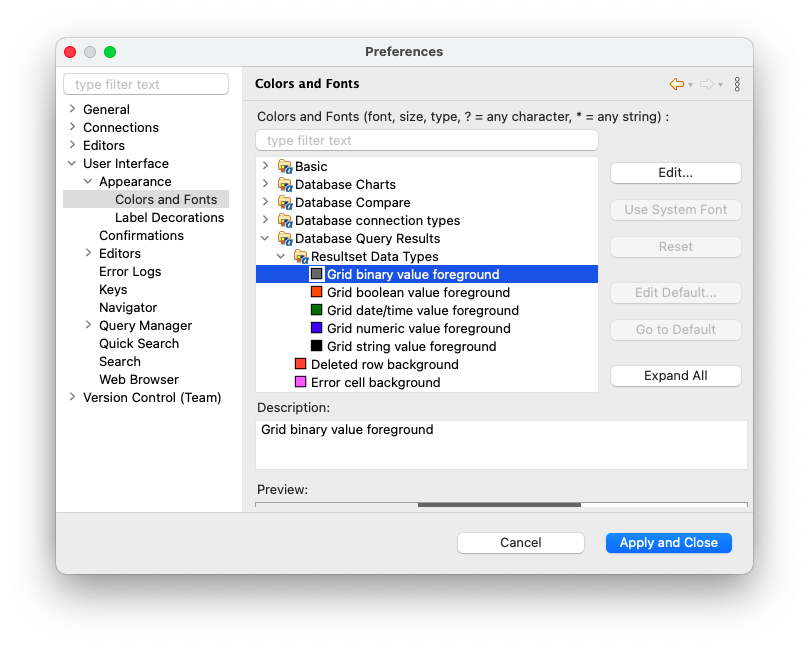Select Grid numeric value foreground row
Screen dimensions: 809x648
point(418,329)
